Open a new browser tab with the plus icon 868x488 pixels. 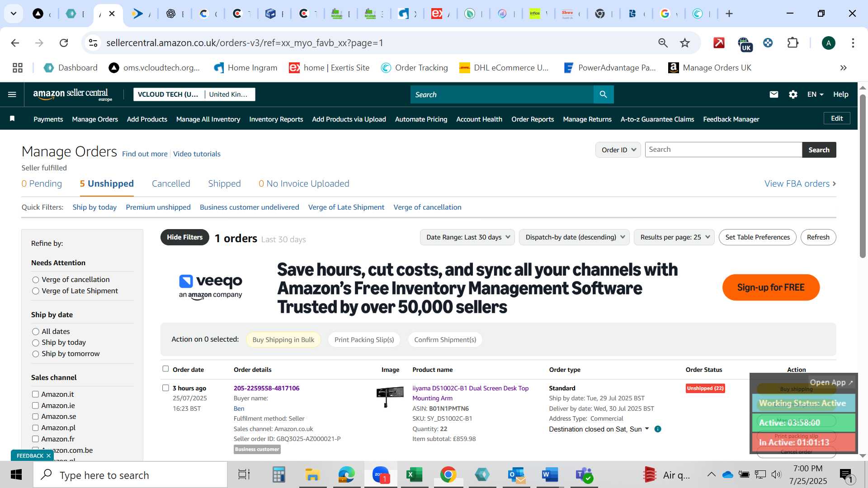729,14
